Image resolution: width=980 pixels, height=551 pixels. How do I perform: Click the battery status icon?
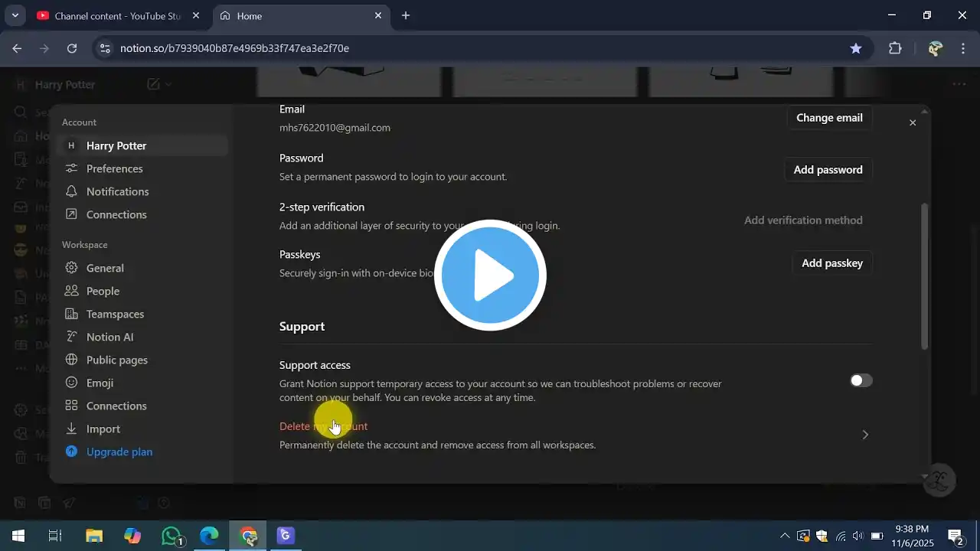tap(877, 536)
